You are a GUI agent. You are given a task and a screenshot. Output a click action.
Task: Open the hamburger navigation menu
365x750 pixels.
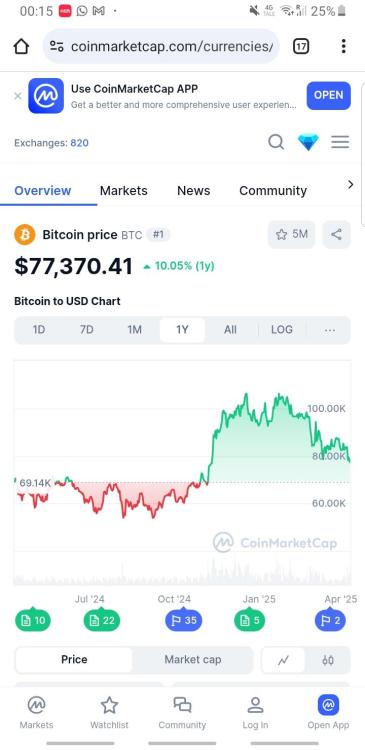[340, 142]
